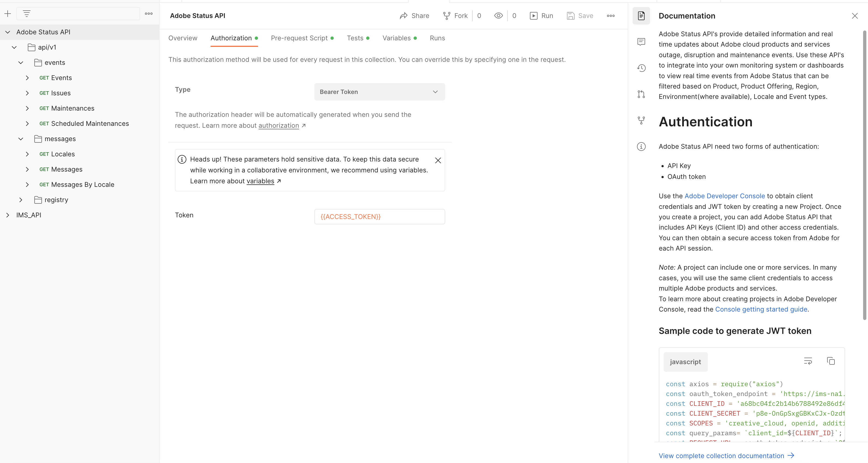
Task: Copy the javascript sample code
Action: point(831,361)
